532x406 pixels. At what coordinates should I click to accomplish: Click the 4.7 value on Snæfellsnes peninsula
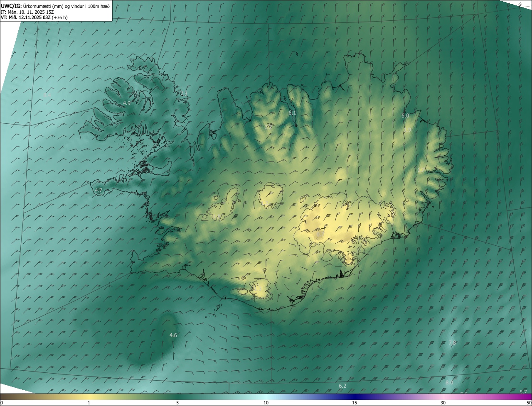click(x=99, y=190)
